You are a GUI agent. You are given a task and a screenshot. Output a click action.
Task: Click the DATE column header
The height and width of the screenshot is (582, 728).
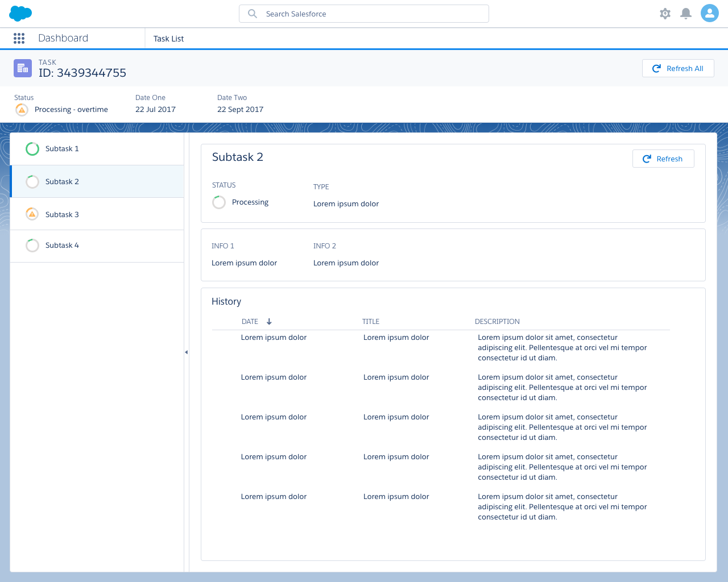250,322
